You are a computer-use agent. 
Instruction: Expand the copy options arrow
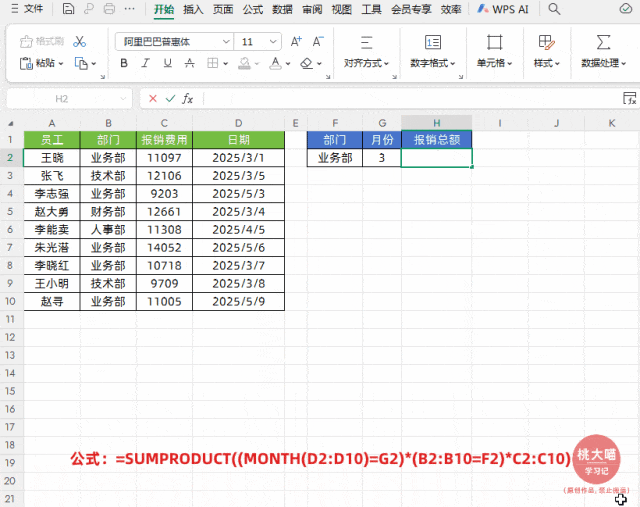93,64
